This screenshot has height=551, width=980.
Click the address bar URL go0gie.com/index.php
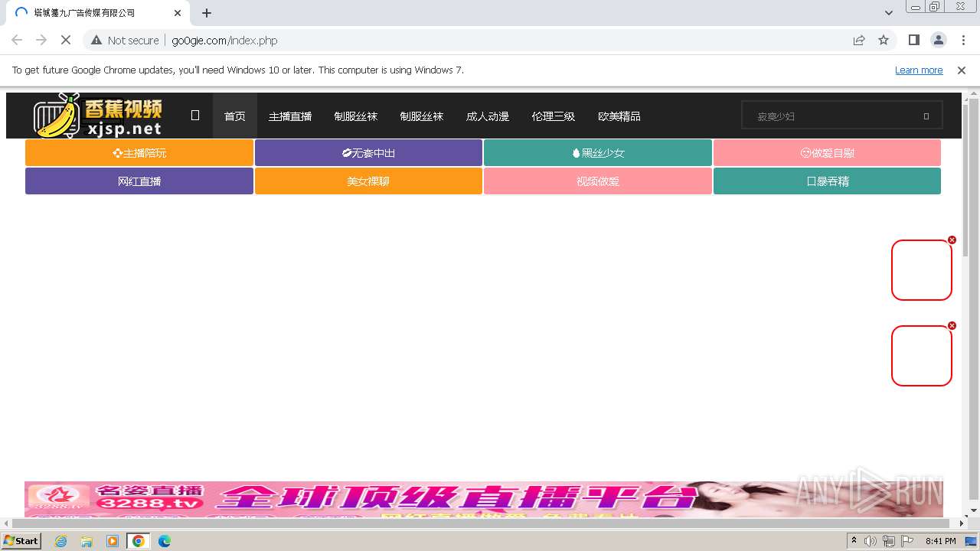tap(224, 41)
